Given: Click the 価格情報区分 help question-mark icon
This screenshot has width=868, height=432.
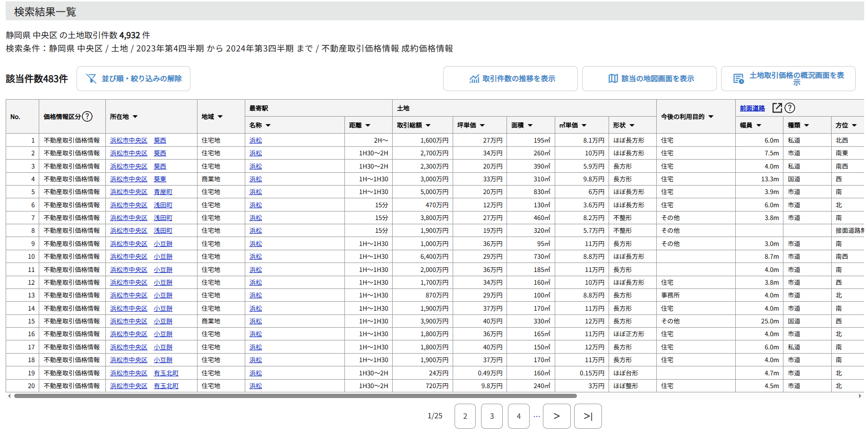Looking at the screenshot, I should 87,117.
